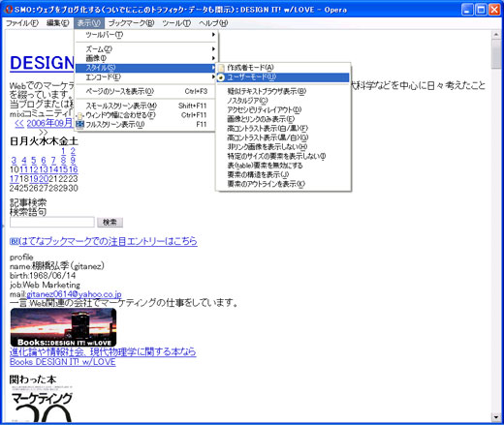Open 進化論や情報社会、現代物理学 link

(103, 351)
